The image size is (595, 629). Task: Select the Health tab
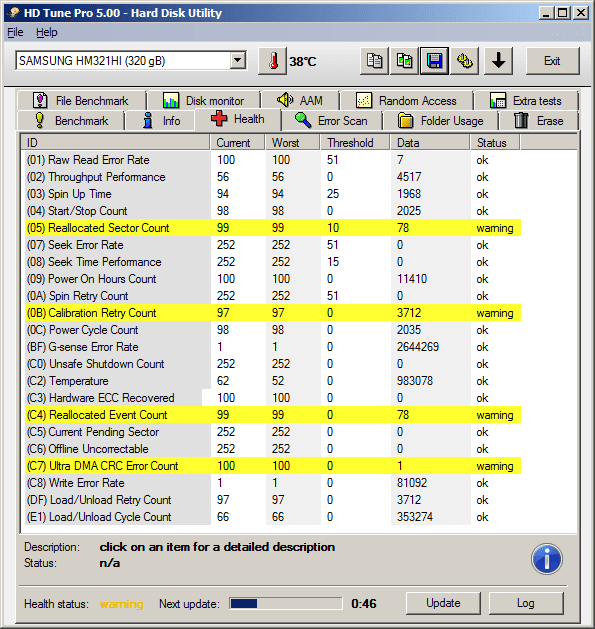pos(238,119)
